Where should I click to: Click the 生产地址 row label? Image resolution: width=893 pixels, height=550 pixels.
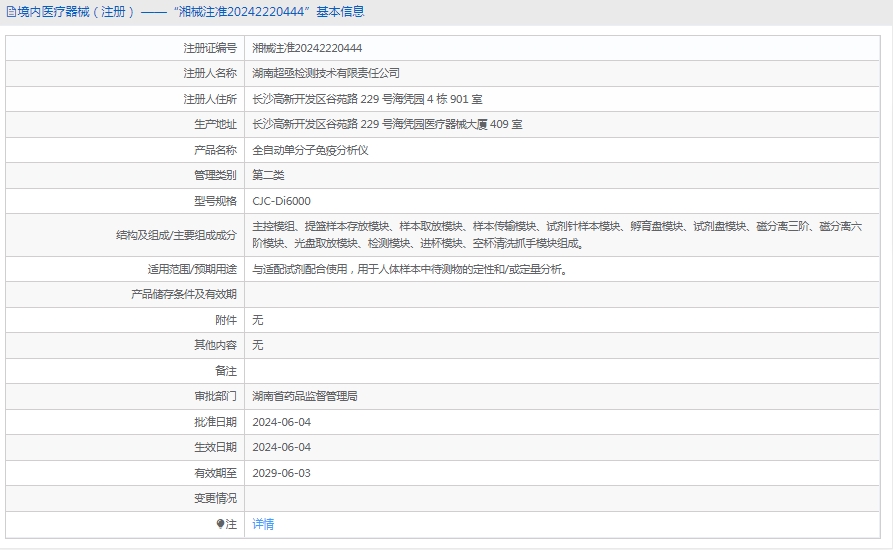click(x=215, y=124)
